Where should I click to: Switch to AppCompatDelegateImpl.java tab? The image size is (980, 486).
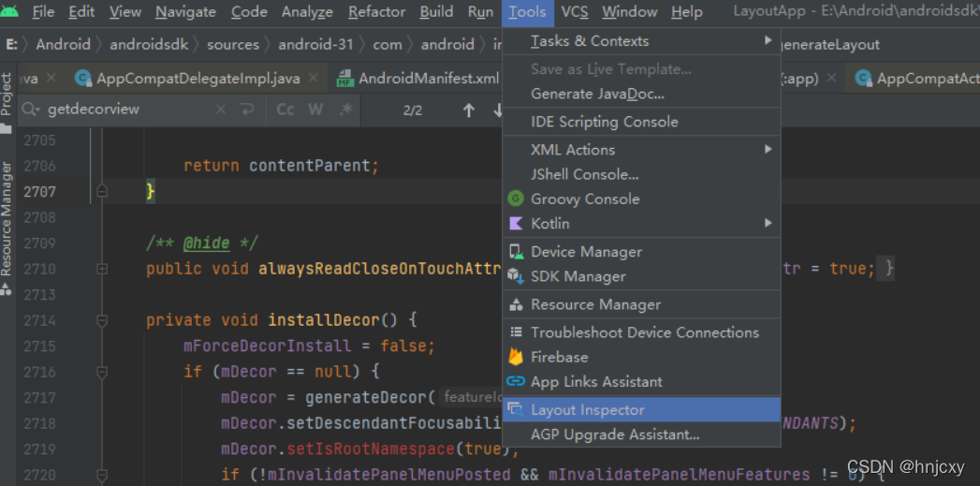[x=198, y=79]
